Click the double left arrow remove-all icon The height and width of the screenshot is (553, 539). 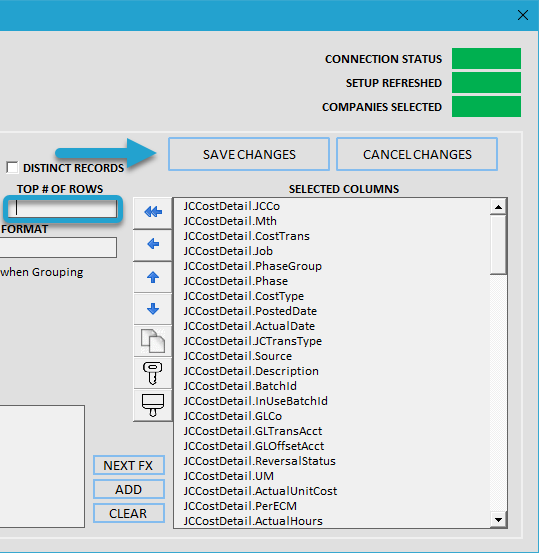coord(153,212)
